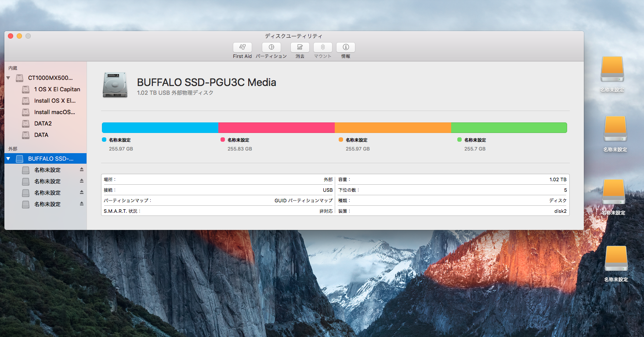Select the DATA2 volume in sidebar

43,123
